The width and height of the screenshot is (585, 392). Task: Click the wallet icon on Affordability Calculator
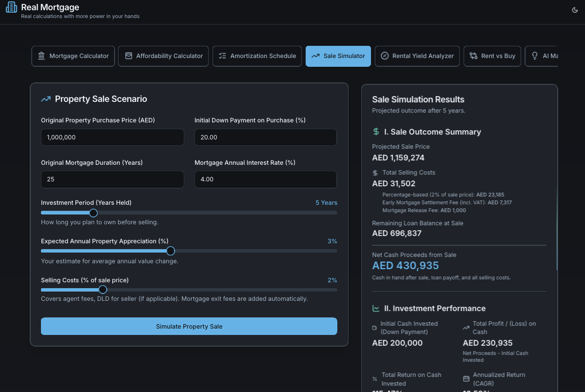[x=128, y=56]
